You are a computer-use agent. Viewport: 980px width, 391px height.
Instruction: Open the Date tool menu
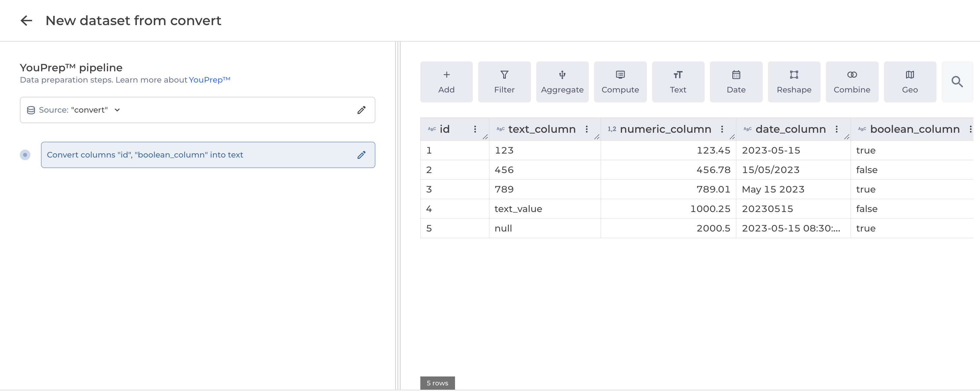736,82
